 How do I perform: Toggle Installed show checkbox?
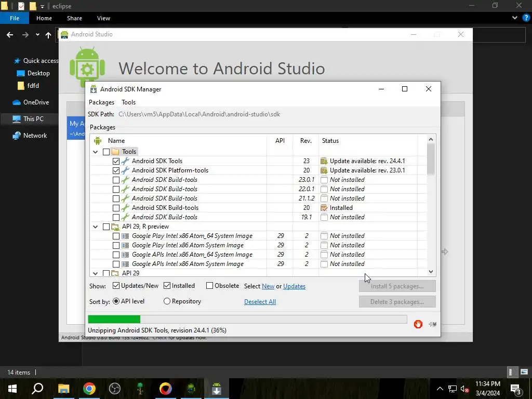tap(167, 286)
